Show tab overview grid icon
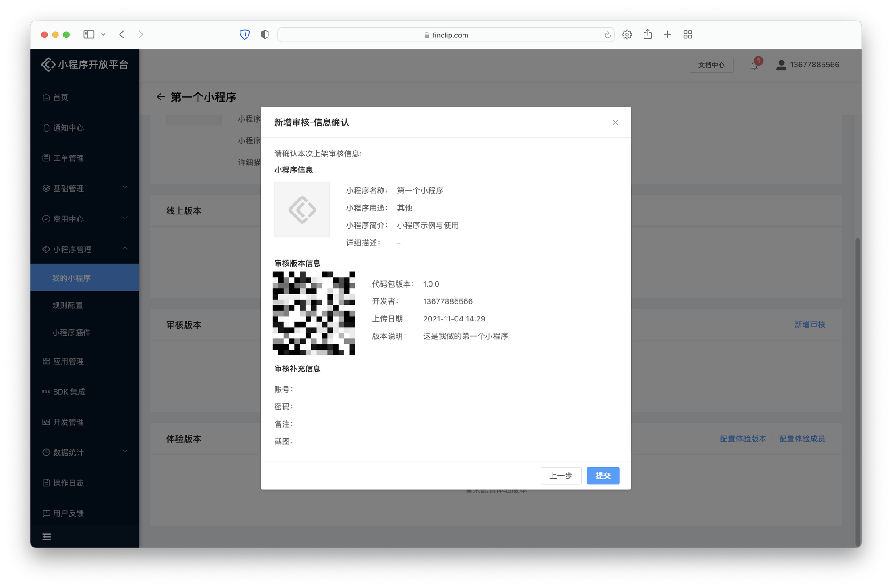This screenshot has width=892, height=588. point(687,34)
